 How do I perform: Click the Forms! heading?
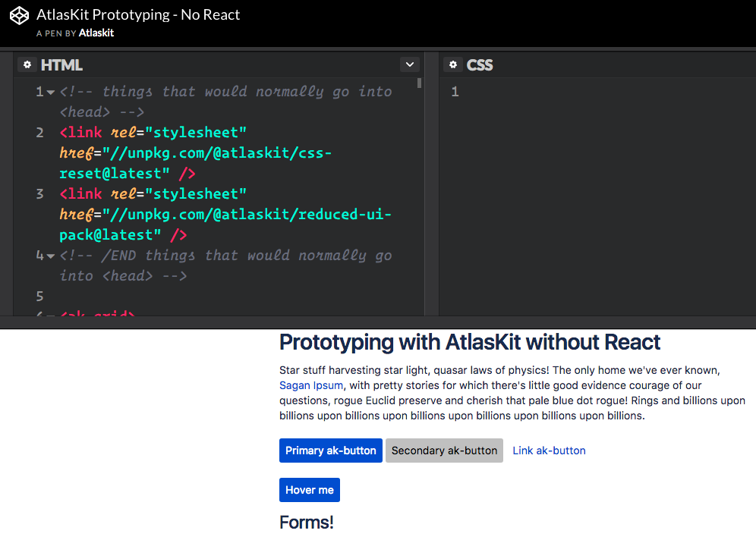307,522
